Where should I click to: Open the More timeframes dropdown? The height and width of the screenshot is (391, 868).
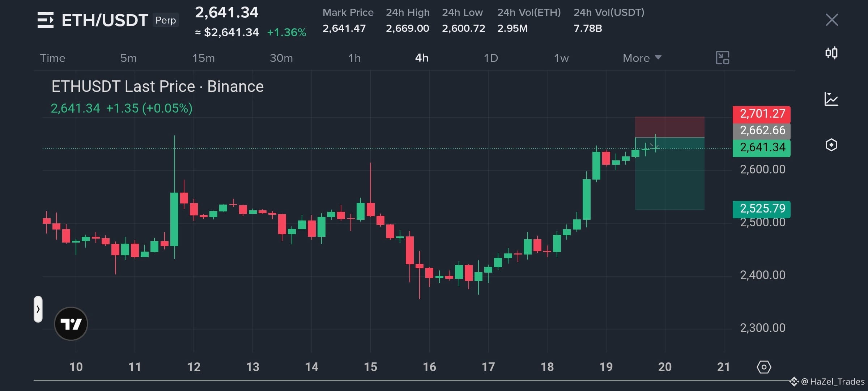click(x=642, y=58)
